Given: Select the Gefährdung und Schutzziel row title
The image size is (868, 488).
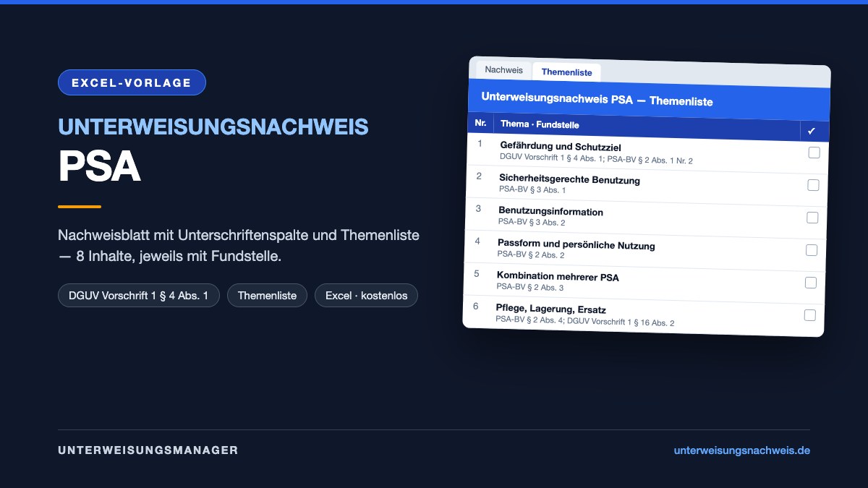Looking at the screenshot, I should point(561,147).
